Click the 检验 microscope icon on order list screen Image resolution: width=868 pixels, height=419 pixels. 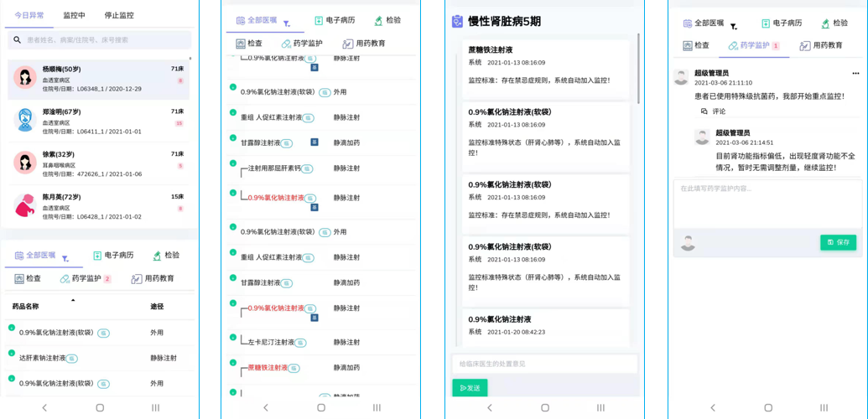coord(378,20)
